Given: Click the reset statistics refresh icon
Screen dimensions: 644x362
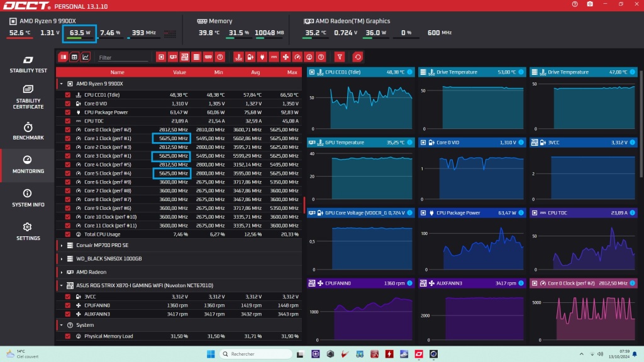Looking at the screenshot, I should 358,57.
